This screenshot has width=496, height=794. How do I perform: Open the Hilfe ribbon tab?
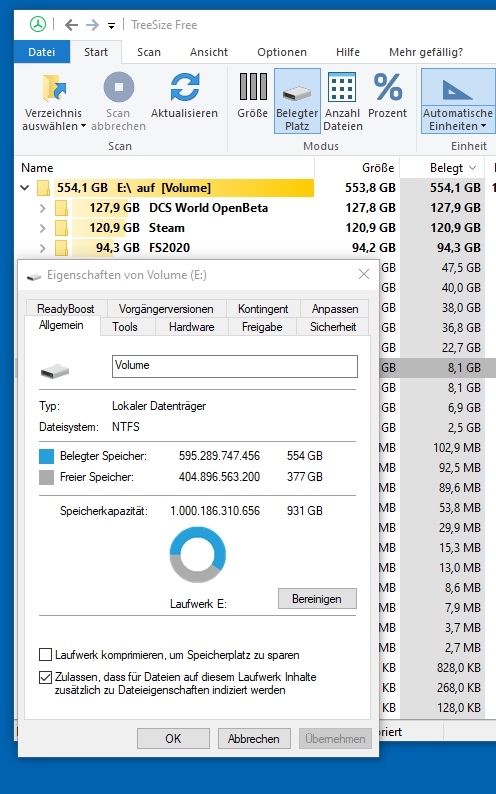(x=348, y=52)
